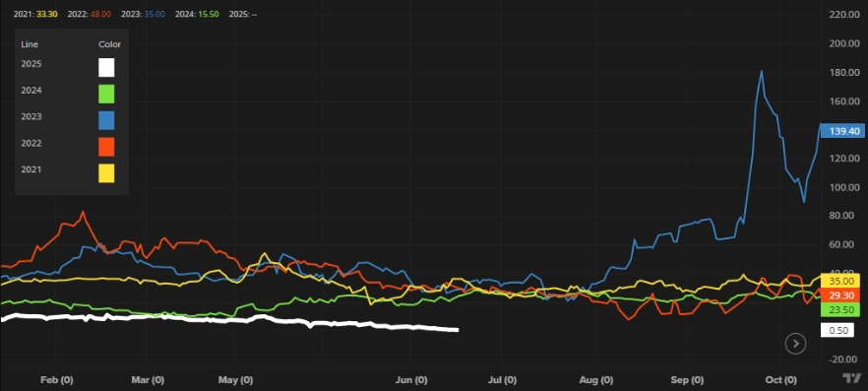Click the Jun (0) time axis label
This screenshot has height=391, width=868.
pos(412,380)
